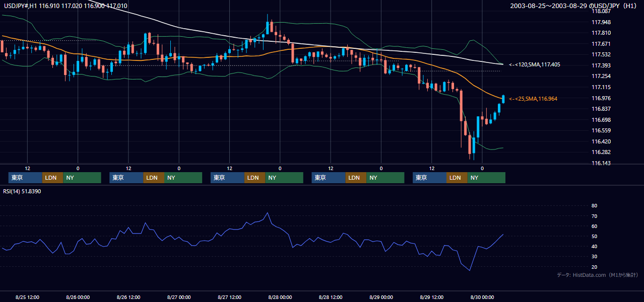Image resolution: width=644 pixels, height=302 pixels.
Task: Click the 8/26 00:00 date label
Action: (x=78, y=297)
